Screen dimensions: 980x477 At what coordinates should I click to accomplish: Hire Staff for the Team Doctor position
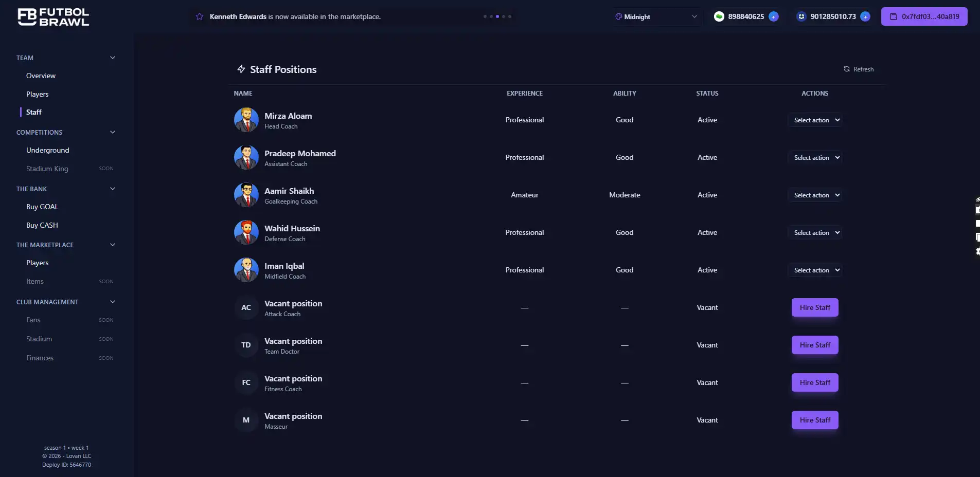click(x=814, y=345)
